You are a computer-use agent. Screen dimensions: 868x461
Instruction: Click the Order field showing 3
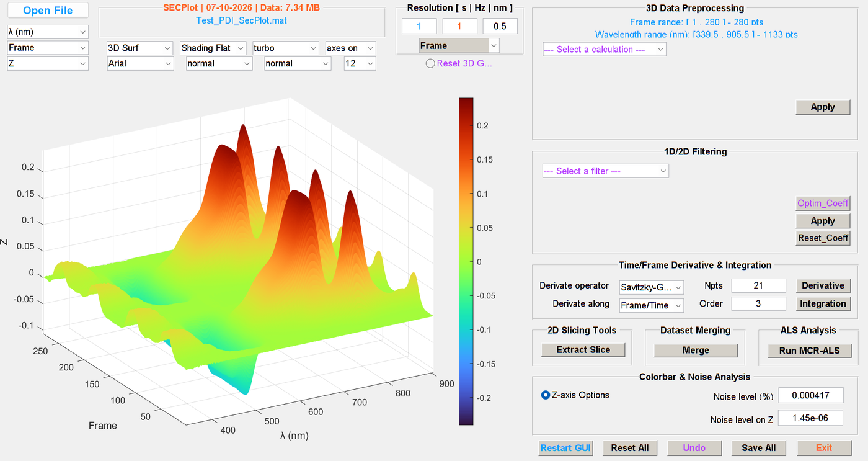759,303
